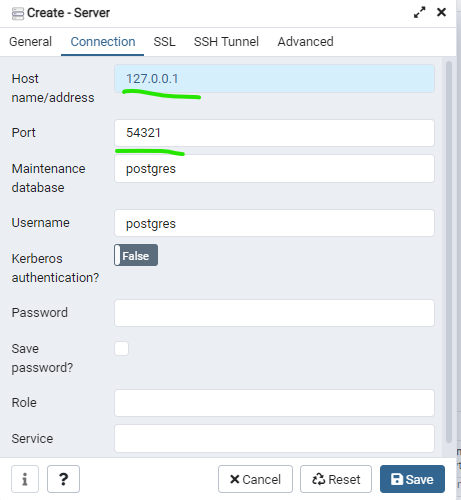Click the Password input field
Screen dimensions: 461x500
coord(274,313)
